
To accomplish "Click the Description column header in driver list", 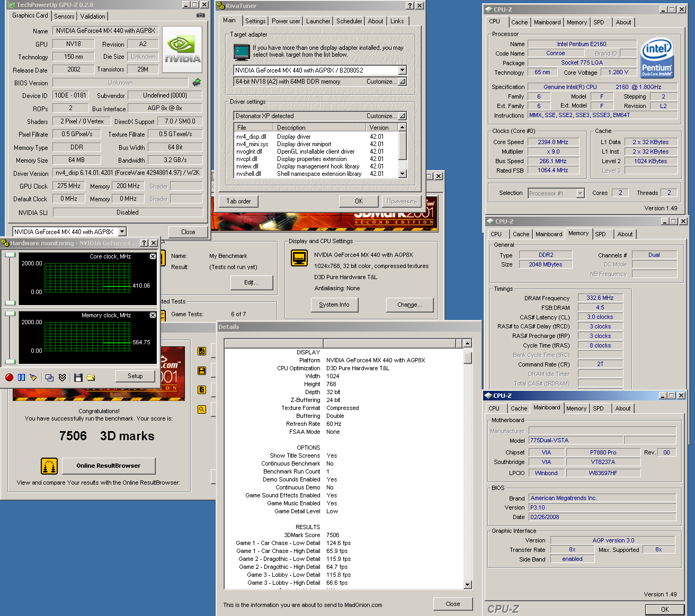I will click(x=320, y=128).
